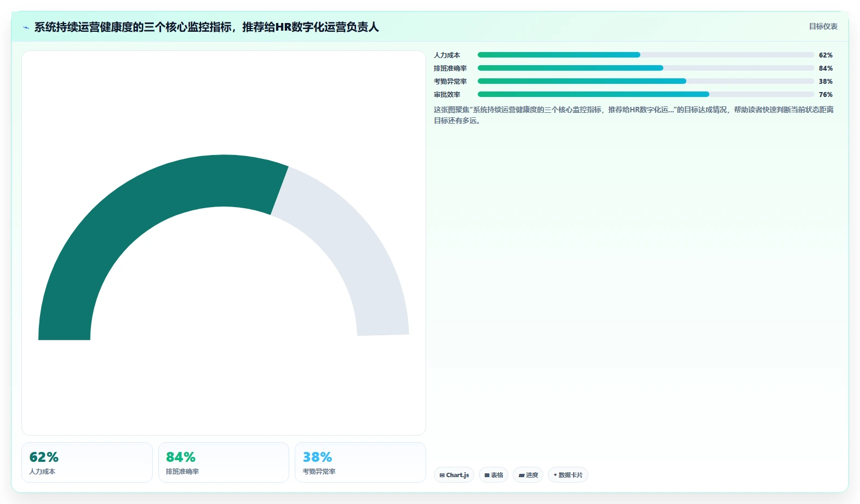Click the 审批效率 progress bar
The width and height of the screenshot is (860, 504).
pos(646,94)
